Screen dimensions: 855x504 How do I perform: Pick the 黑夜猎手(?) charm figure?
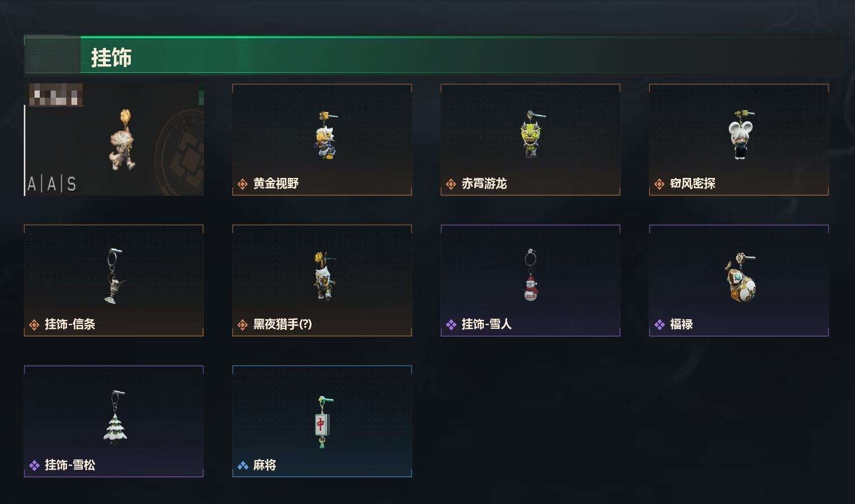324,276
